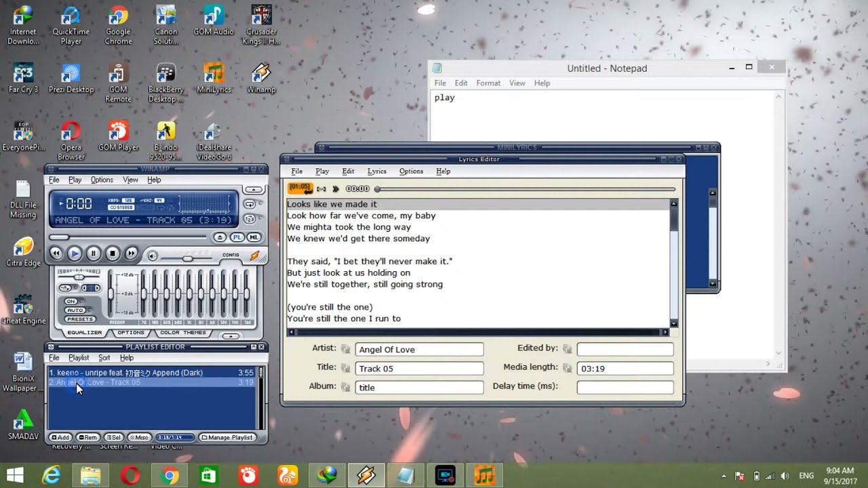The height and width of the screenshot is (488, 868).
Task: Skip to previous track in Winamp
Action: click(x=56, y=253)
